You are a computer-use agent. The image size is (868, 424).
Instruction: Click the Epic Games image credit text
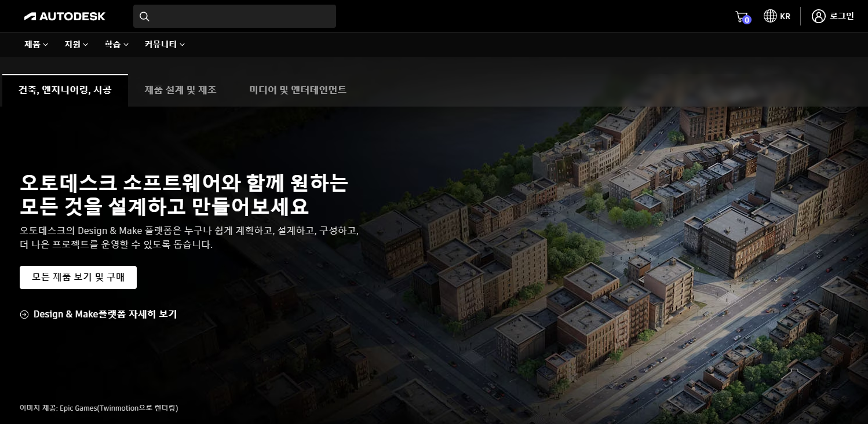click(x=99, y=408)
